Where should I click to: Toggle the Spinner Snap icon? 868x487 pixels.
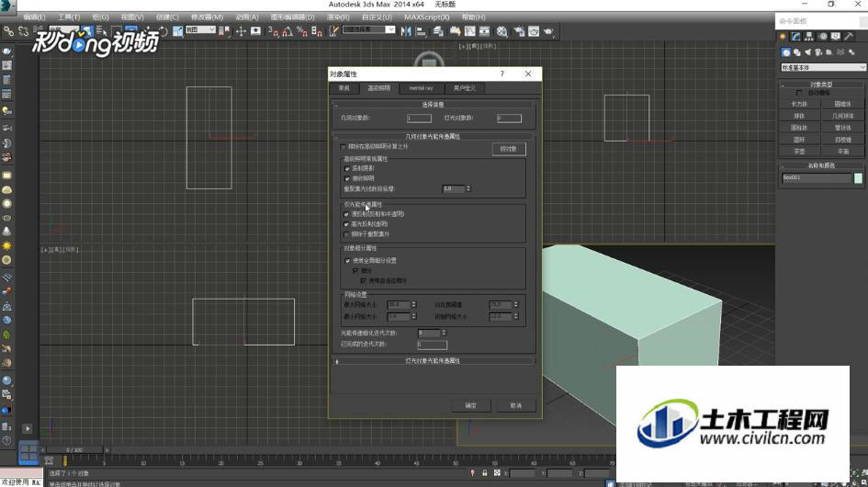(317, 31)
